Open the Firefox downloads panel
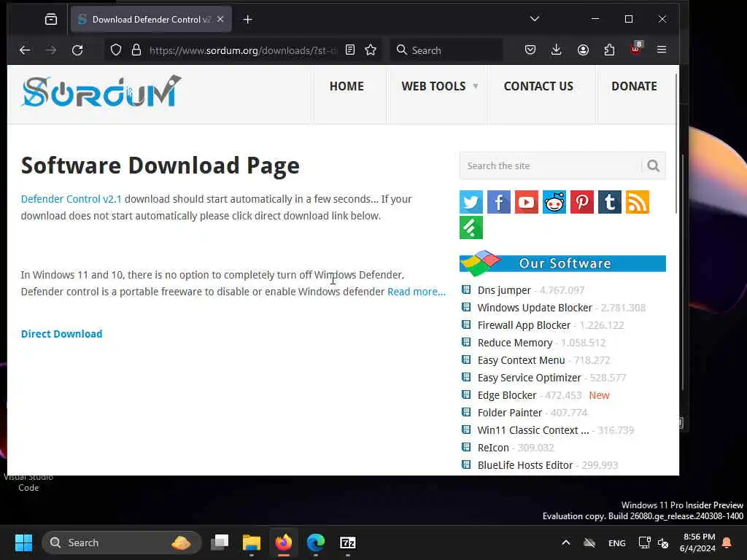 pyautogui.click(x=556, y=50)
